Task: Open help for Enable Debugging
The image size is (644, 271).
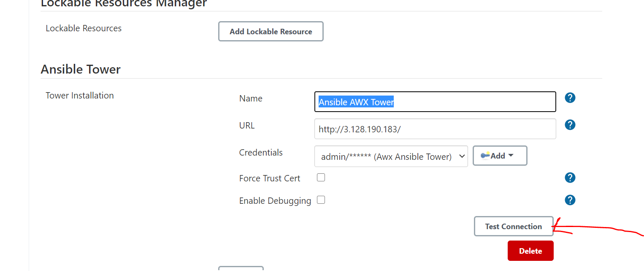Action: [x=570, y=200]
